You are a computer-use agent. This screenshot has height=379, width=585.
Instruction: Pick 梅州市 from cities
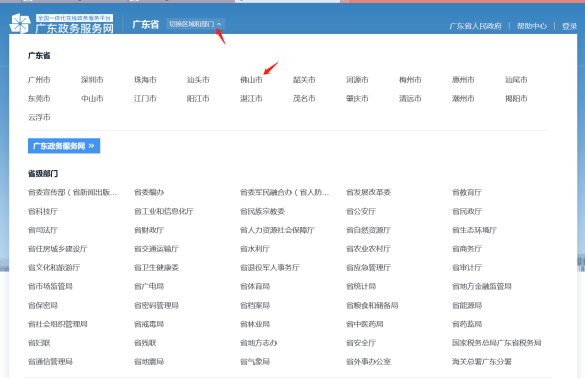[410, 80]
